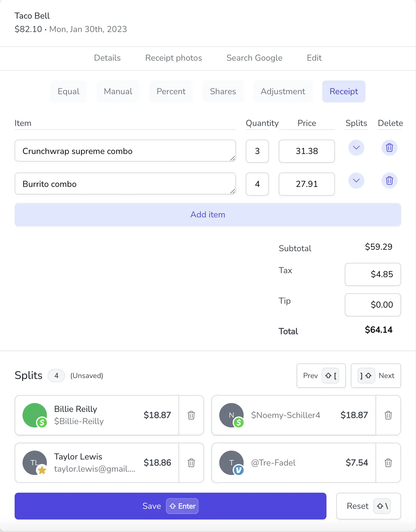The width and height of the screenshot is (416, 532).
Task: Expand splits for Crunchwrap supreme combo
Action: [356, 148]
